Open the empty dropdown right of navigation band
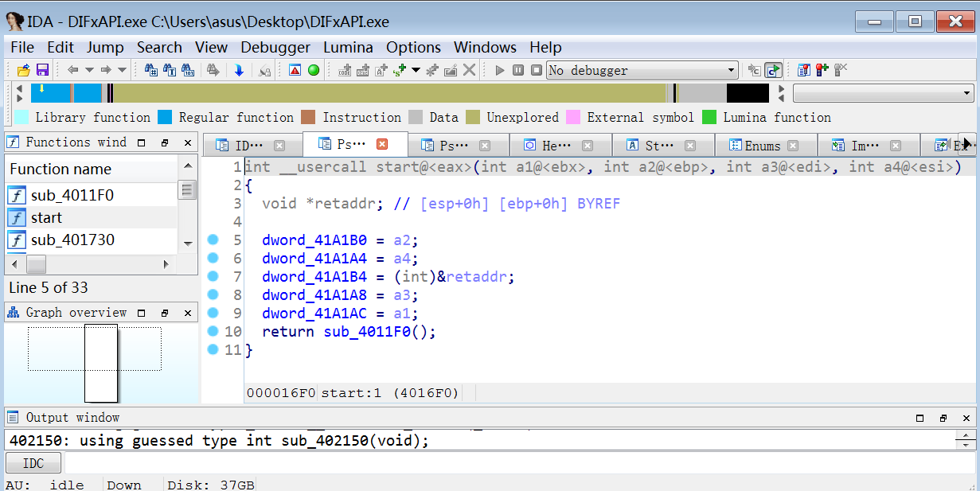 (884, 93)
